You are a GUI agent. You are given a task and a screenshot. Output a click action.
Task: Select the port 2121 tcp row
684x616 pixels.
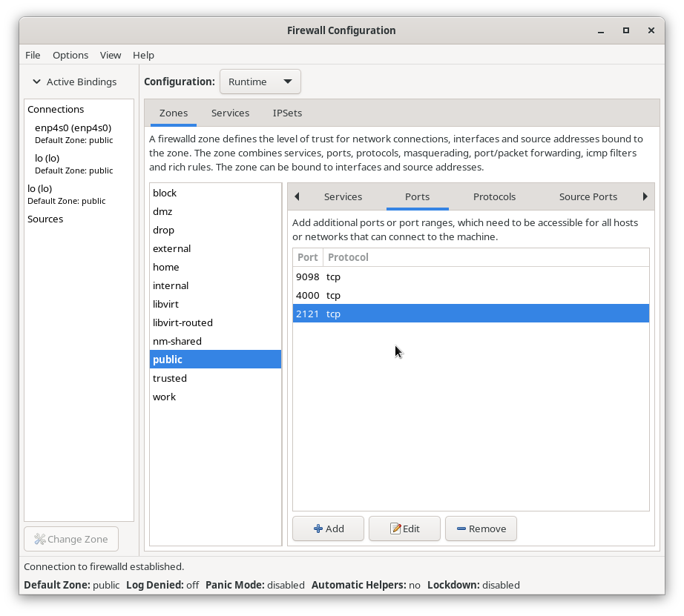click(x=470, y=314)
